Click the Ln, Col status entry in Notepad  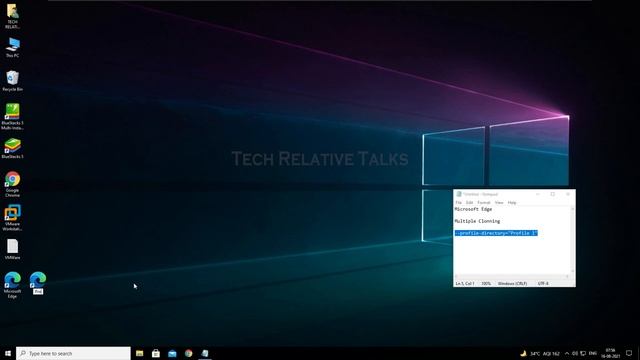point(464,283)
